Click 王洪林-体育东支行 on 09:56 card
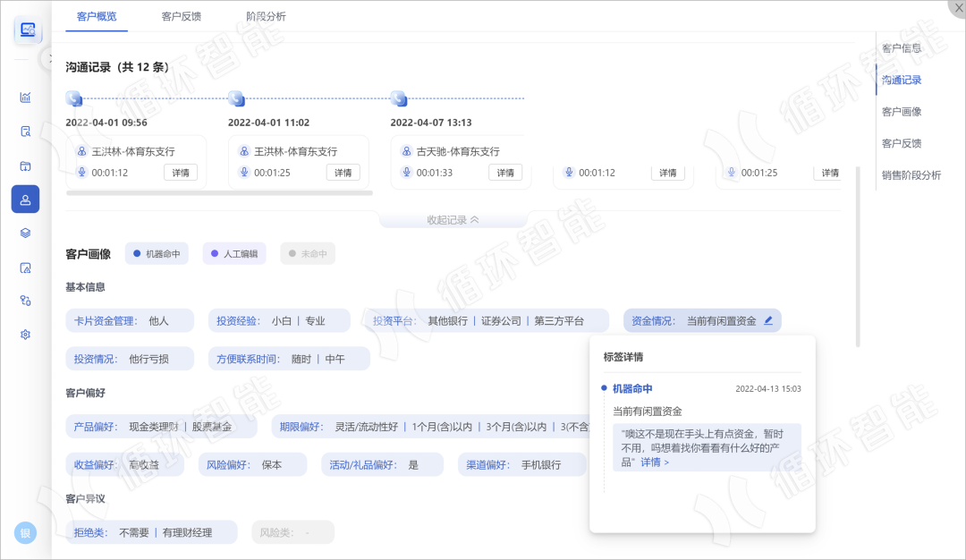The width and height of the screenshot is (966, 560). coord(133,151)
